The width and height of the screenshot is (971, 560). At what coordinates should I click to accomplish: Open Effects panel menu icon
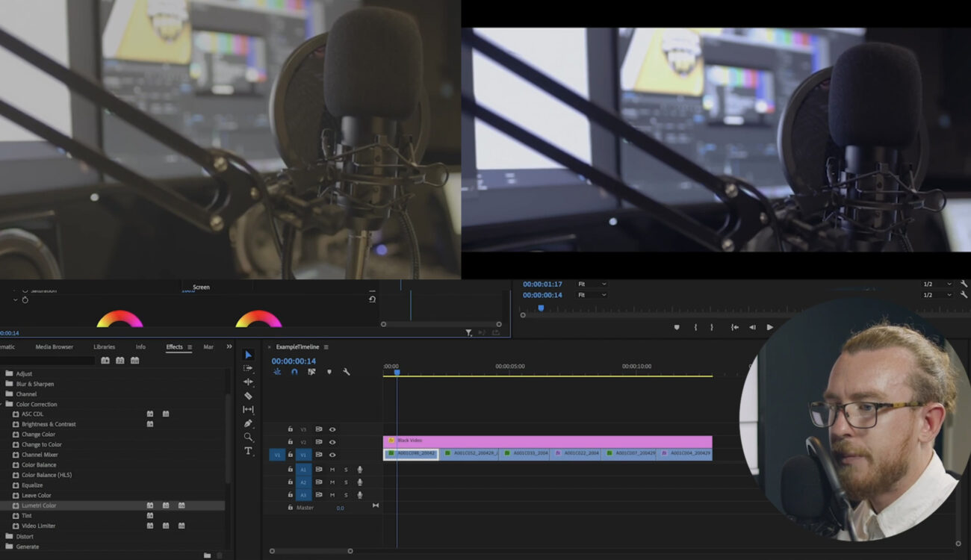(190, 347)
